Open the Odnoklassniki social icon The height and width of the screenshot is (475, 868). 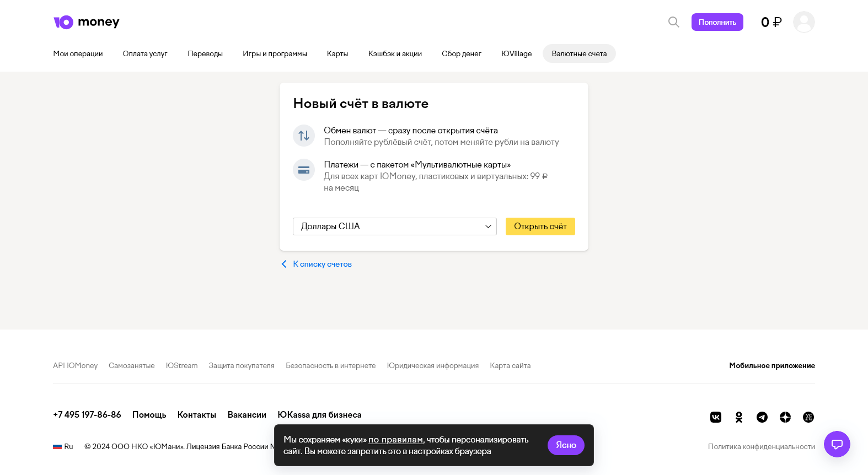click(739, 417)
